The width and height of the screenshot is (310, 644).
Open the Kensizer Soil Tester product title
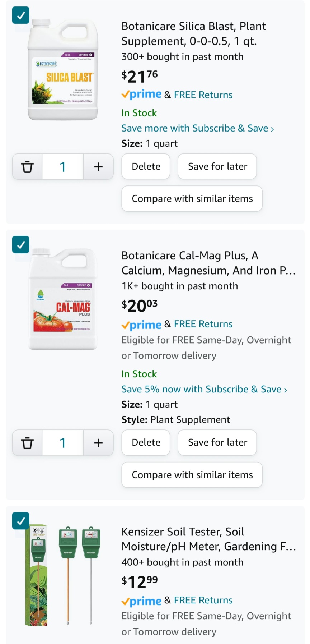point(208,539)
